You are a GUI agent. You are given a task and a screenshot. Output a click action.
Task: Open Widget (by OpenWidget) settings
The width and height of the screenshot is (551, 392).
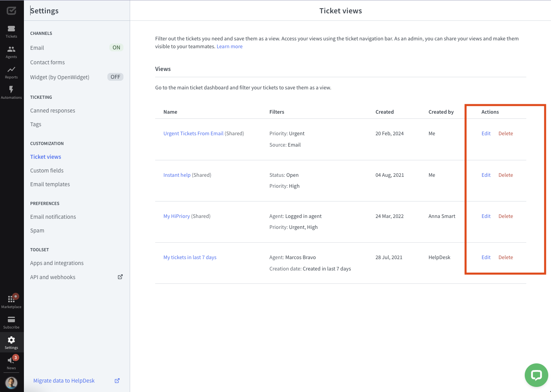(x=60, y=77)
